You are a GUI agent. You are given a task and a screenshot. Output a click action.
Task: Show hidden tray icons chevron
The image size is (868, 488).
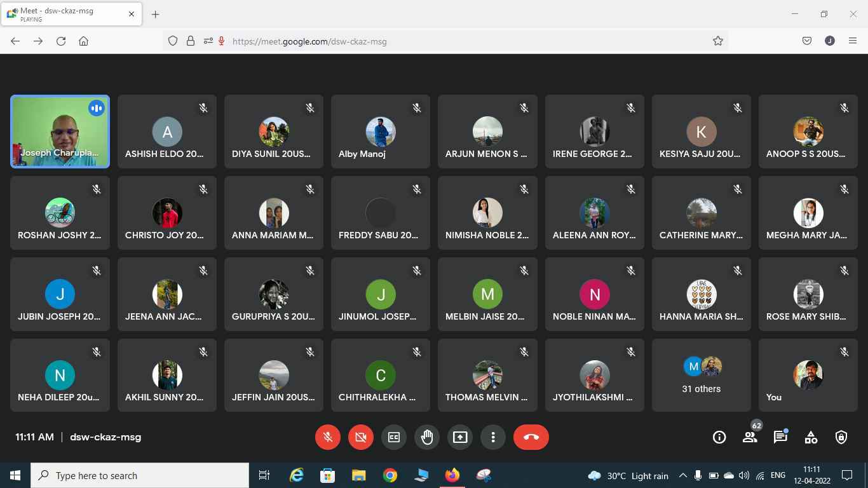coord(683,475)
